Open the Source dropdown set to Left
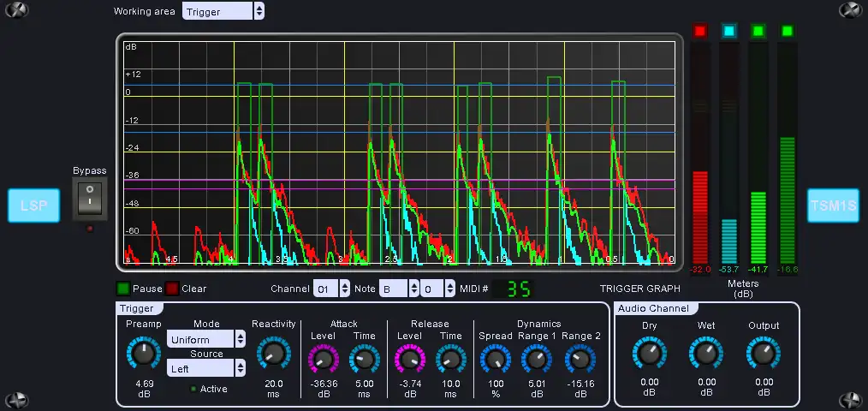The width and height of the screenshot is (868, 411). (205, 368)
